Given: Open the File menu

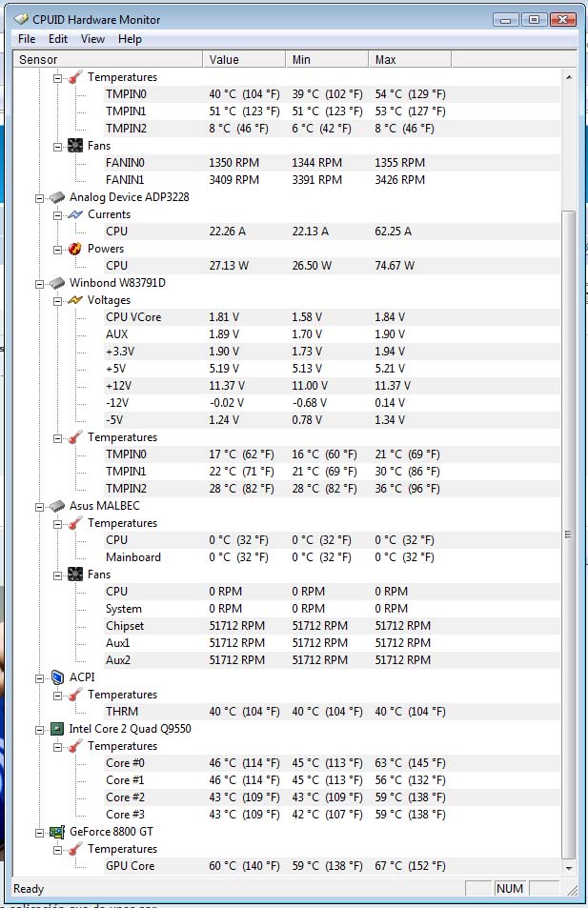Looking at the screenshot, I should point(27,39).
